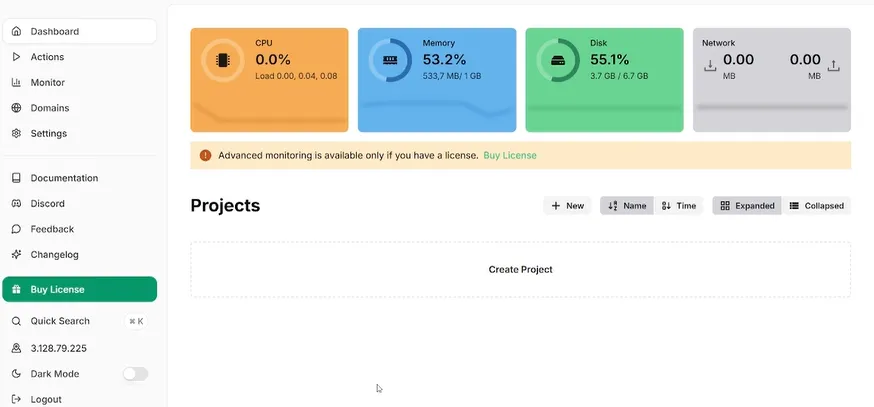874x407 pixels.
Task: Click the CPU chip icon
Action: pos(221,61)
